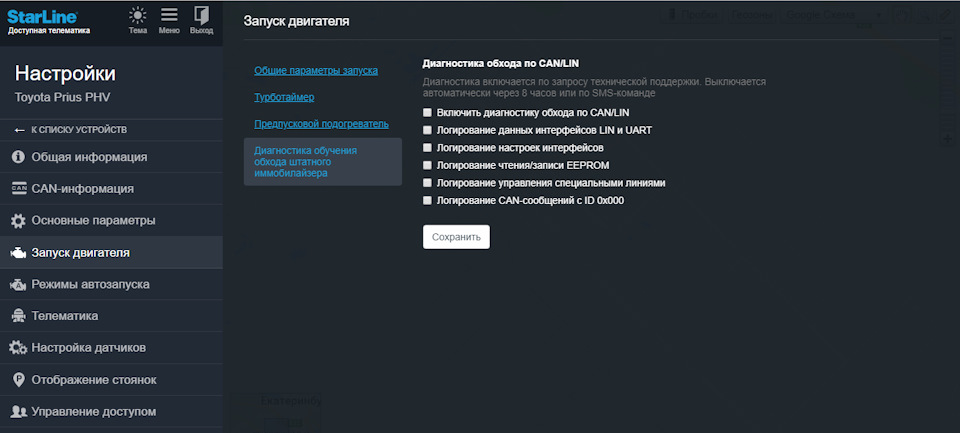Open Настройка датчиков settings section
The height and width of the screenshot is (433, 960).
(111, 348)
